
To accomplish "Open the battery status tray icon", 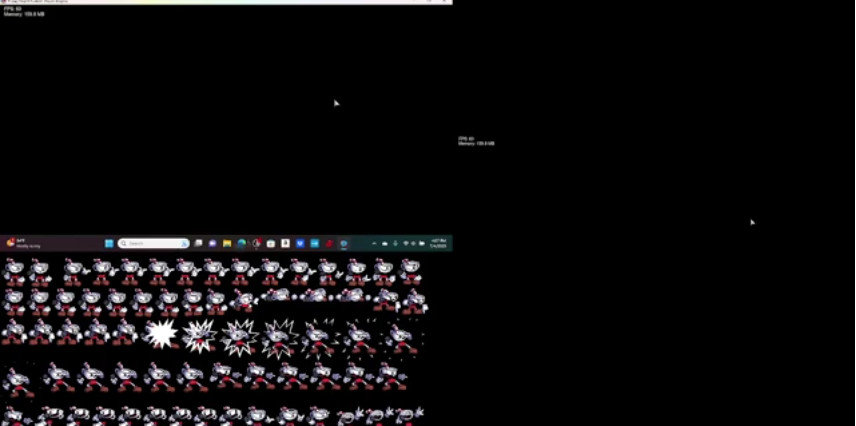I will tap(422, 244).
